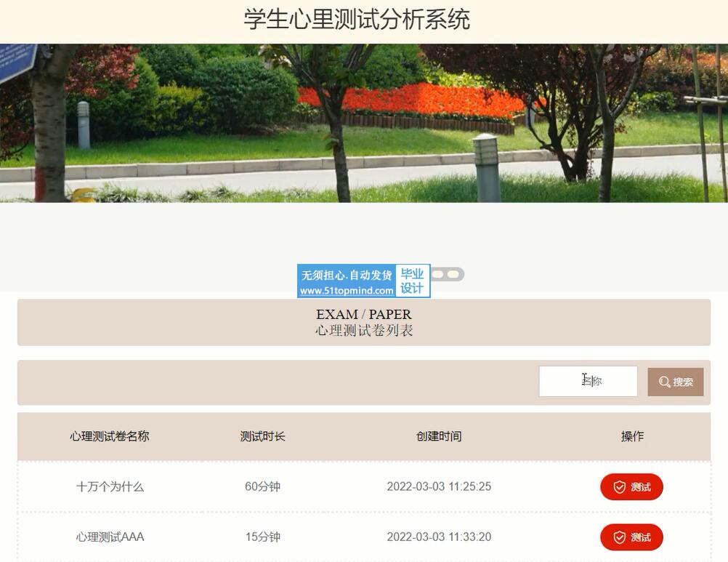
Task: Click the 测试时长 column header
Action: [262, 436]
